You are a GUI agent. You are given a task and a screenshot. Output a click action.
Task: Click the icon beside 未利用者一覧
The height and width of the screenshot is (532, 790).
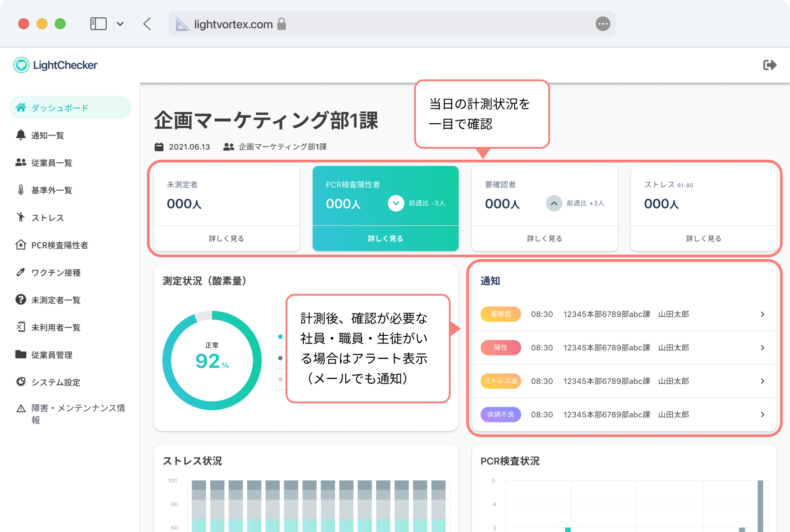(x=21, y=327)
